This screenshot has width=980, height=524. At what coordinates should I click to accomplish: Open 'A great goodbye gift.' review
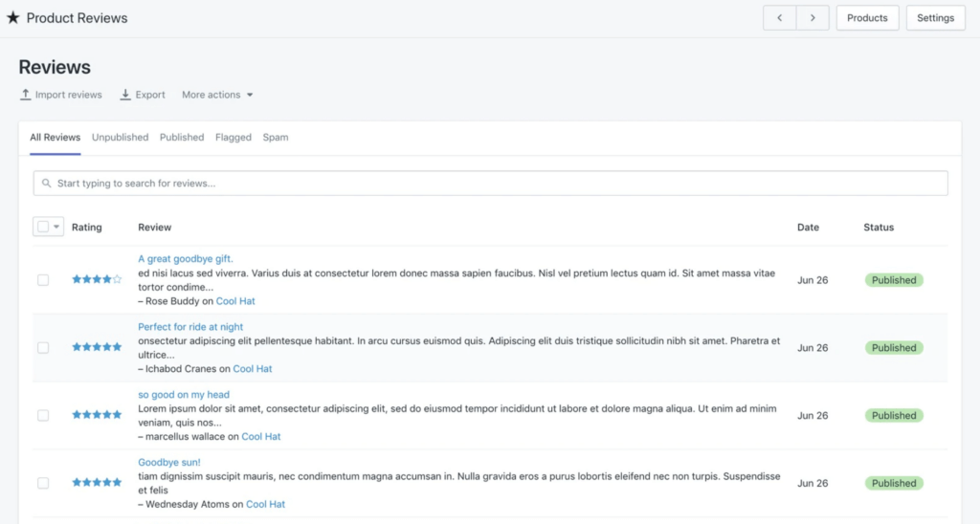pyautogui.click(x=186, y=258)
